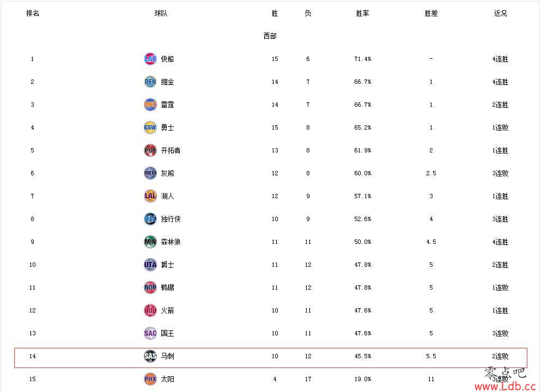This screenshot has width=541, height=392.
Task: Click the MIN Timberwolves logo
Action: 150,242
